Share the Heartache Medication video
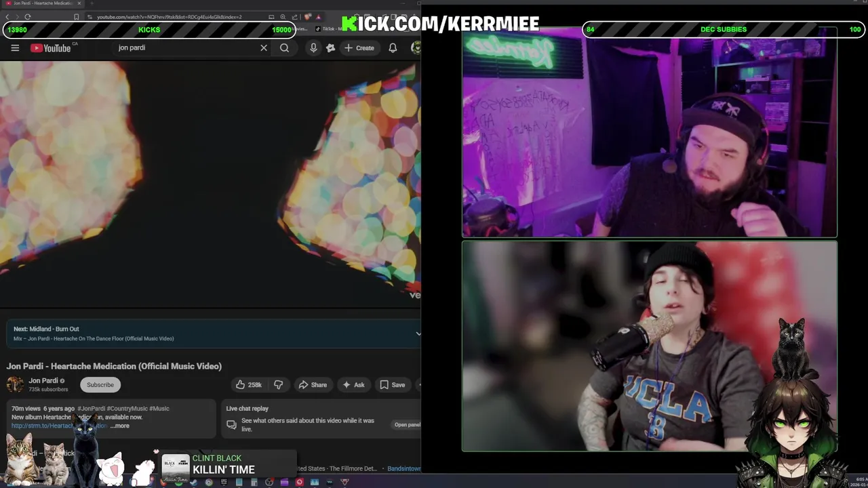Screen dimensions: 868x488 click(x=313, y=384)
